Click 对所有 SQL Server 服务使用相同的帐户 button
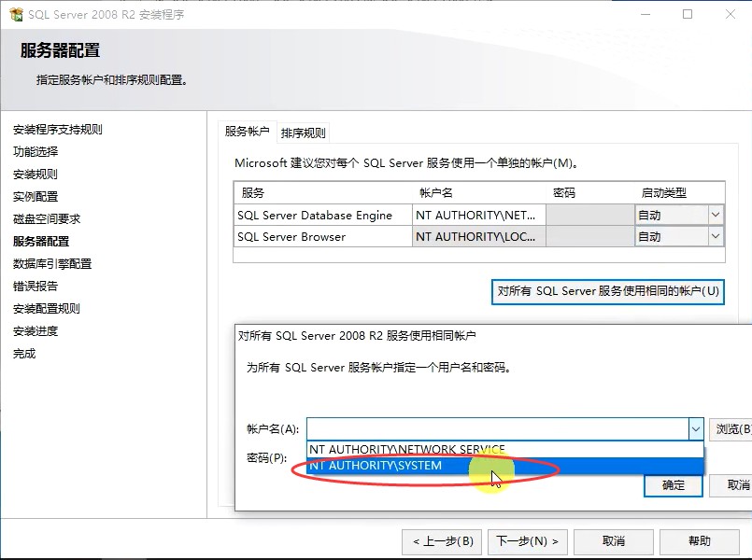752x560 pixels. tap(608, 291)
